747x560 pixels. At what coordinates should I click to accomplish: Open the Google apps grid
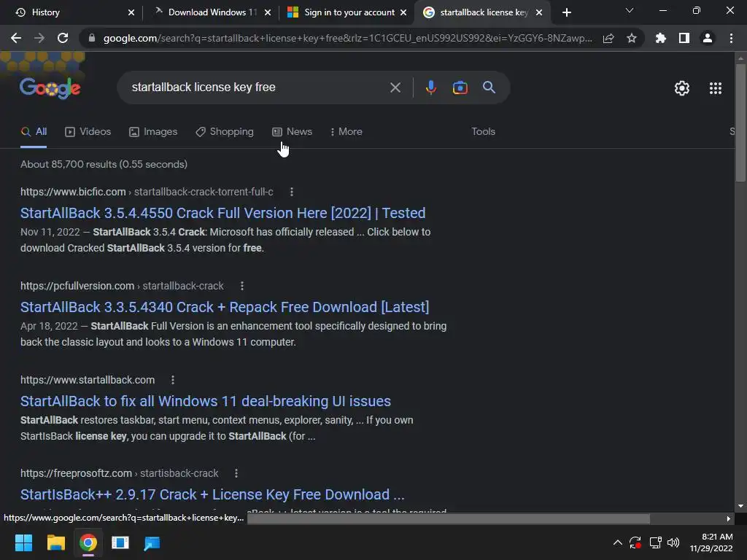tap(716, 88)
